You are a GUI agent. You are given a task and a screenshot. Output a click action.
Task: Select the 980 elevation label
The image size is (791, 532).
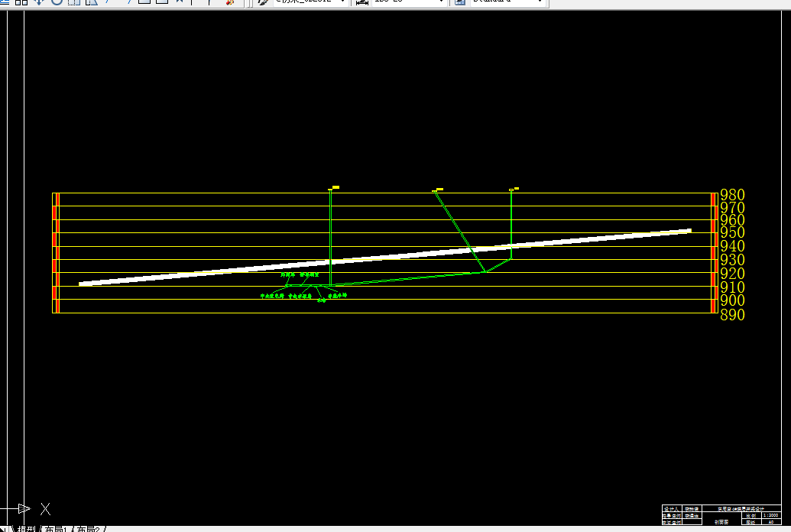click(732, 194)
